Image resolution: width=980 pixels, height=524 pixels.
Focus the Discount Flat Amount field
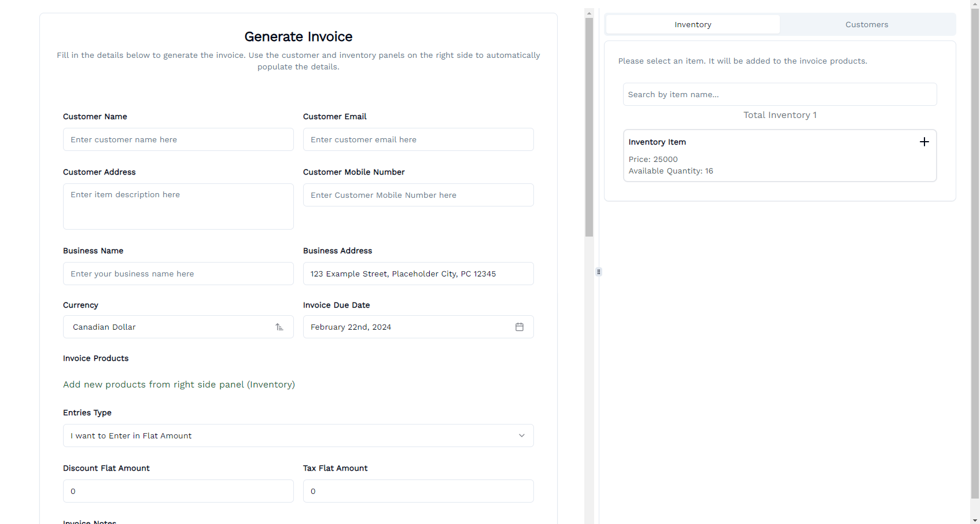point(178,491)
